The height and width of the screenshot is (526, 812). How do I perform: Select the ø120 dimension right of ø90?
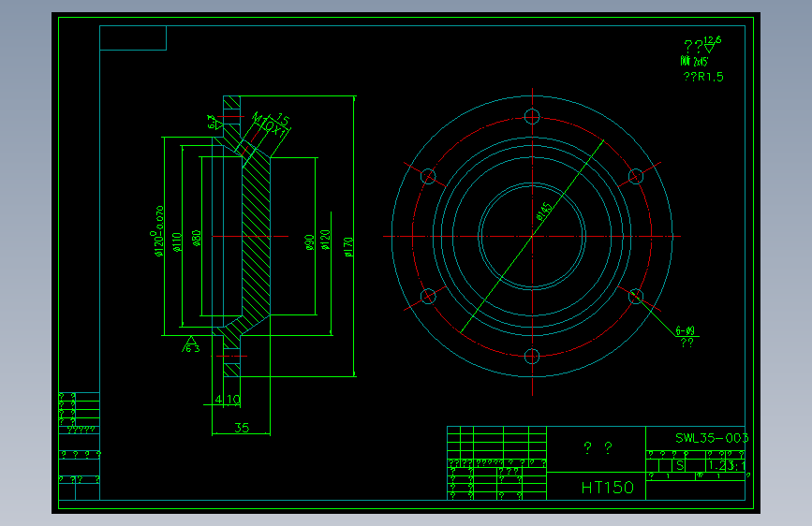326,240
